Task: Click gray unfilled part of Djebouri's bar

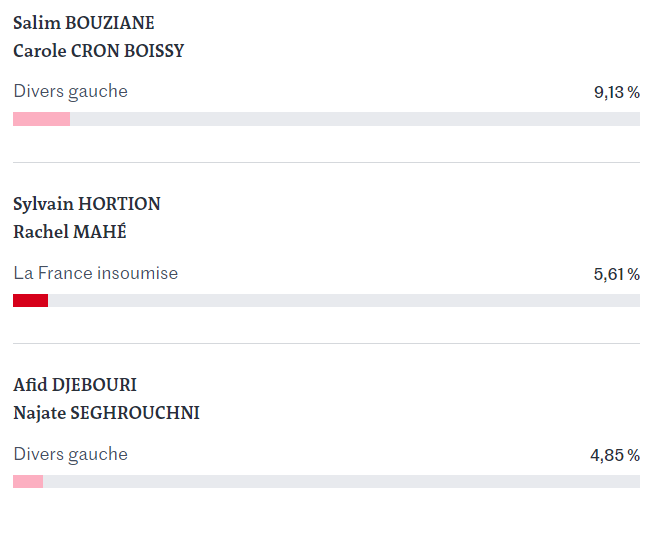Action: click(342, 481)
